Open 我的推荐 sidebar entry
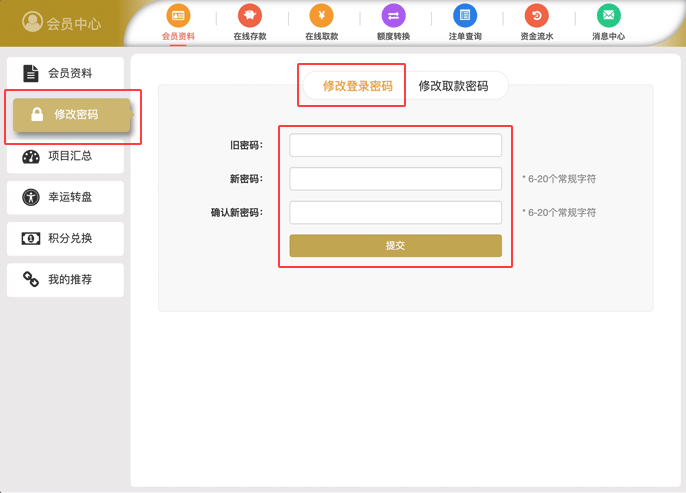 tap(66, 280)
